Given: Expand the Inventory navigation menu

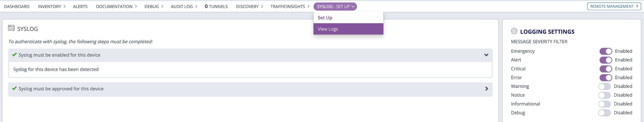Looking at the screenshot, I should pyautogui.click(x=52, y=7).
